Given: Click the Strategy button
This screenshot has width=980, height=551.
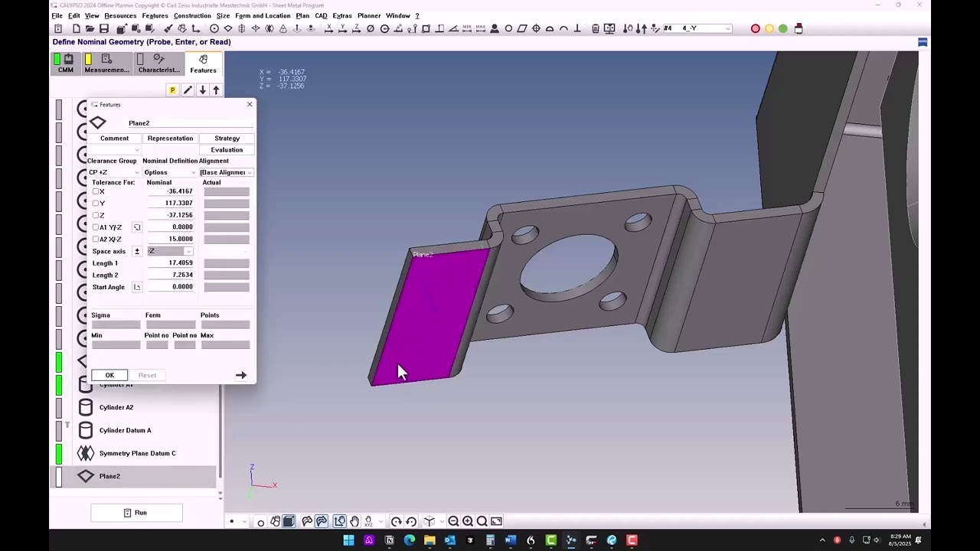Looking at the screenshot, I should pyautogui.click(x=227, y=139).
